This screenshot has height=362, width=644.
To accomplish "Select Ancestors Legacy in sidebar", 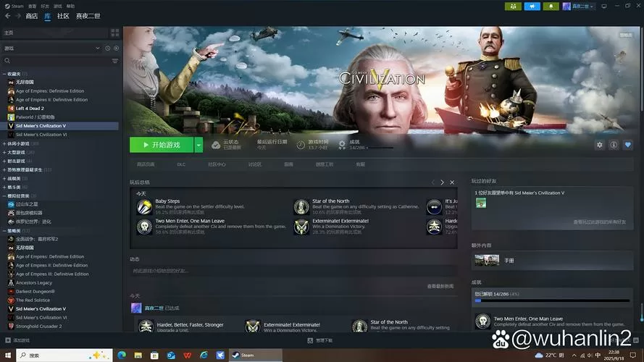I will [x=33, y=283].
